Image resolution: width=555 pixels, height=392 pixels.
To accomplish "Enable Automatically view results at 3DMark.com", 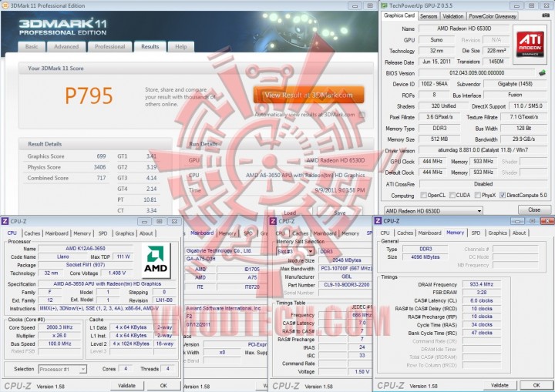I will tap(362, 115).
